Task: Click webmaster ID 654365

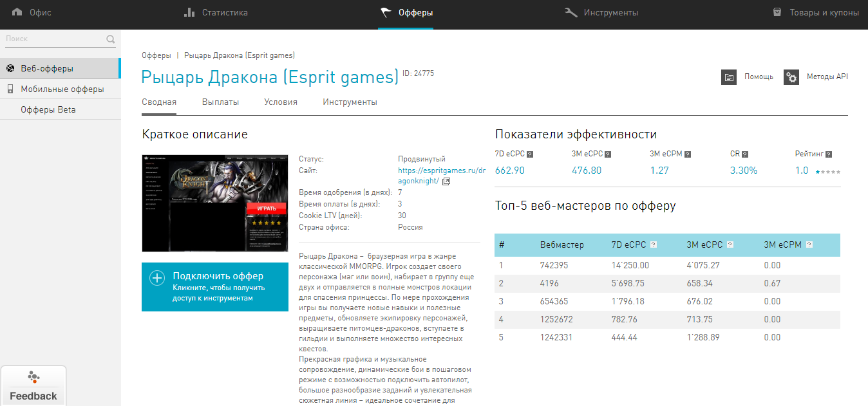Action: point(556,301)
